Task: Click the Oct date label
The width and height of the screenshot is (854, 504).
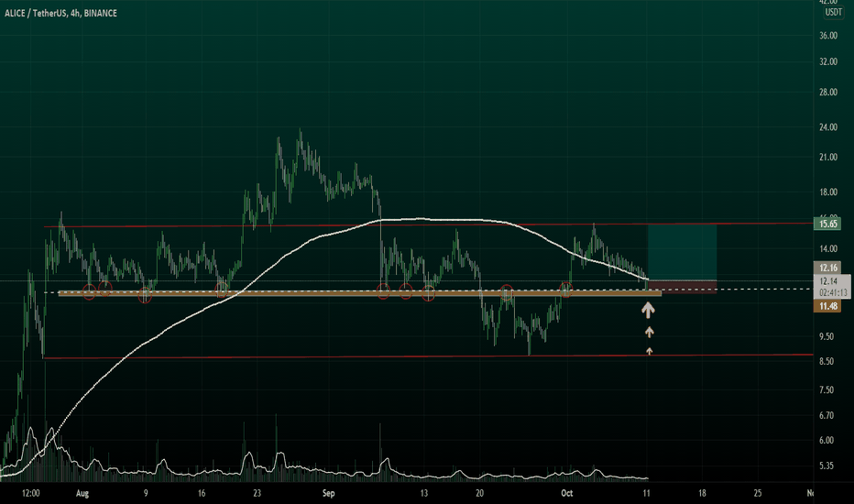Action: tap(567, 493)
